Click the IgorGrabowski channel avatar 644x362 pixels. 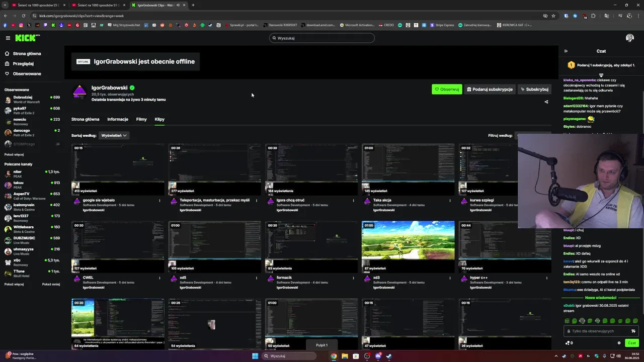[x=79, y=93]
